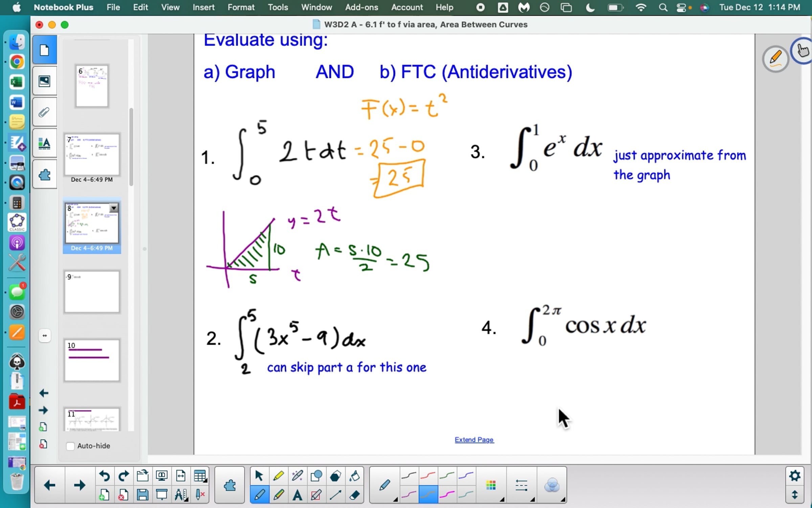The width and height of the screenshot is (812, 508).
Task: Toggle macOS Do Not Disturb moon
Action: pyautogui.click(x=590, y=7)
